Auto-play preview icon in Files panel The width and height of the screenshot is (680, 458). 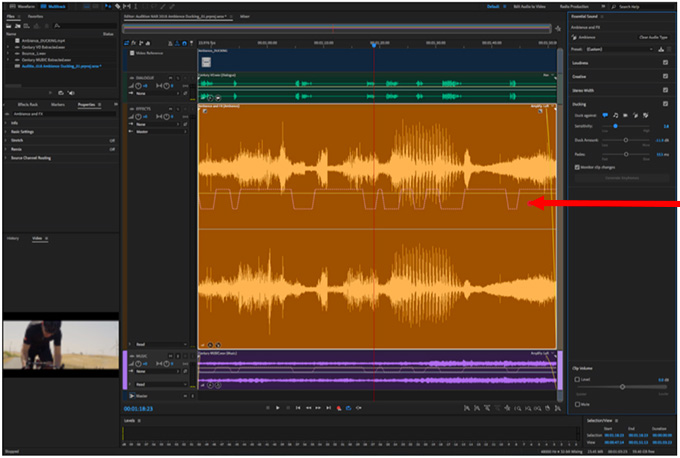click(x=71, y=93)
